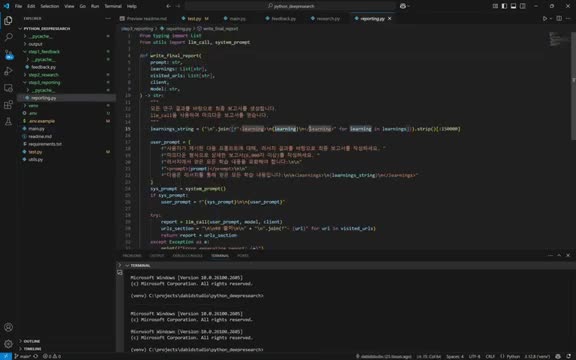Click the command center search field
Viewport: 576px width, 360px height.
click(290, 6)
